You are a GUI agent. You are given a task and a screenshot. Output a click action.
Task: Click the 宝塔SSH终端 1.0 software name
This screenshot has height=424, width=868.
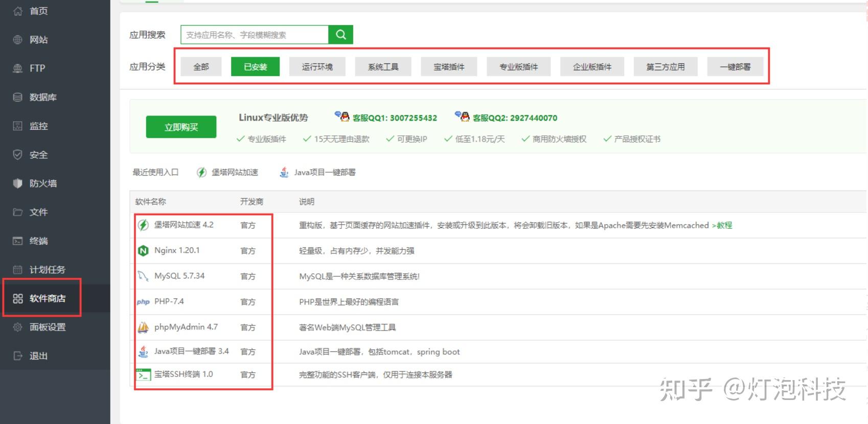[x=184, y=374]
